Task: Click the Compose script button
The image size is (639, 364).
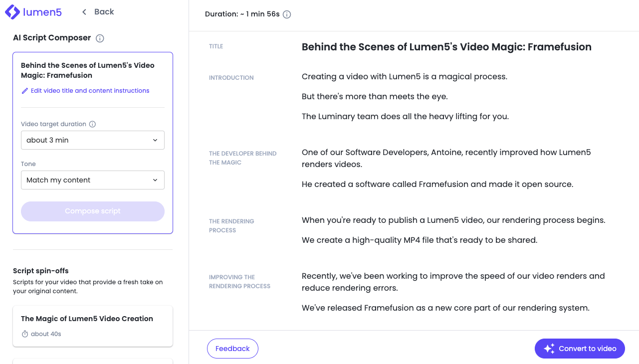Action: 93,211
